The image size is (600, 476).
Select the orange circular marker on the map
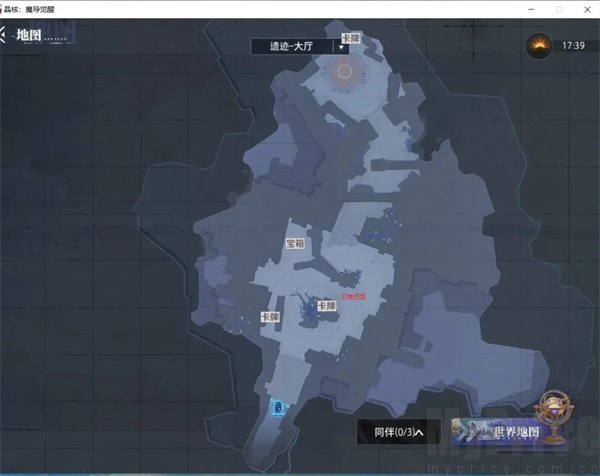(x=344, y=71)
